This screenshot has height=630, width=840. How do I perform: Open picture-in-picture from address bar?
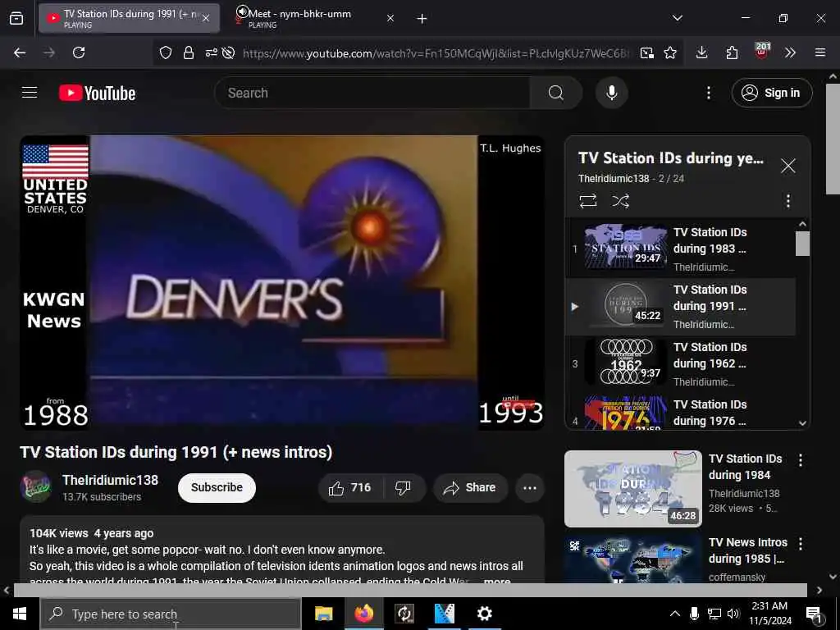tap(646, 52)
